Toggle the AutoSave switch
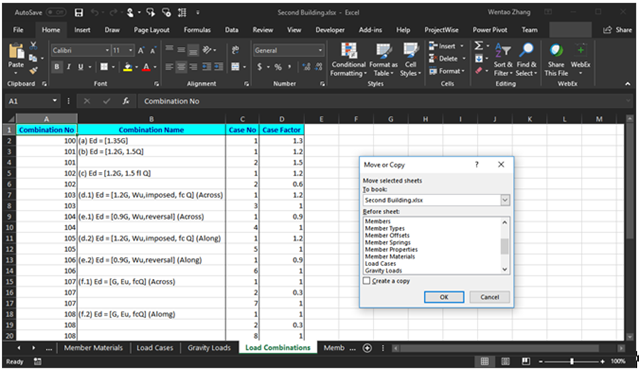This screenshot has width=639, height=369. [x=55, y=13]
